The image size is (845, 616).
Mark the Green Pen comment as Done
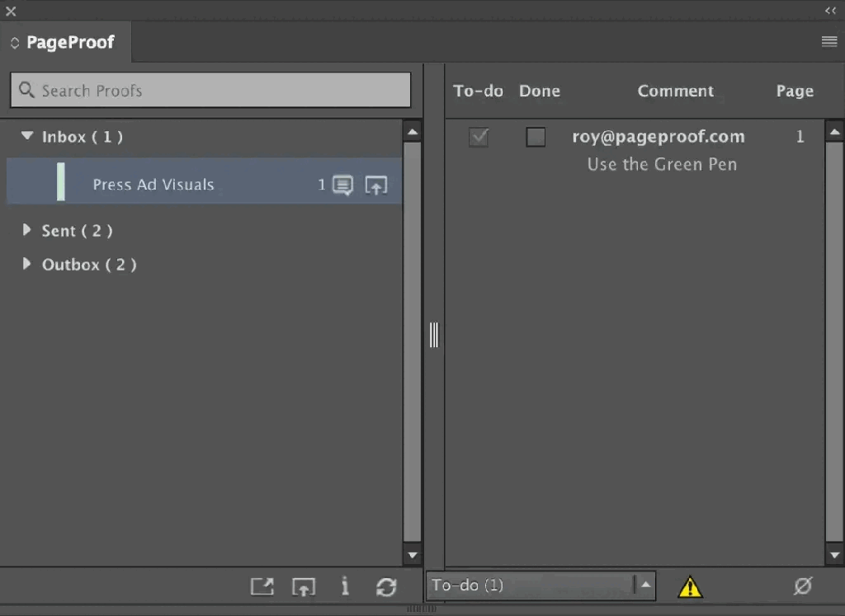[x=536, y=138]
